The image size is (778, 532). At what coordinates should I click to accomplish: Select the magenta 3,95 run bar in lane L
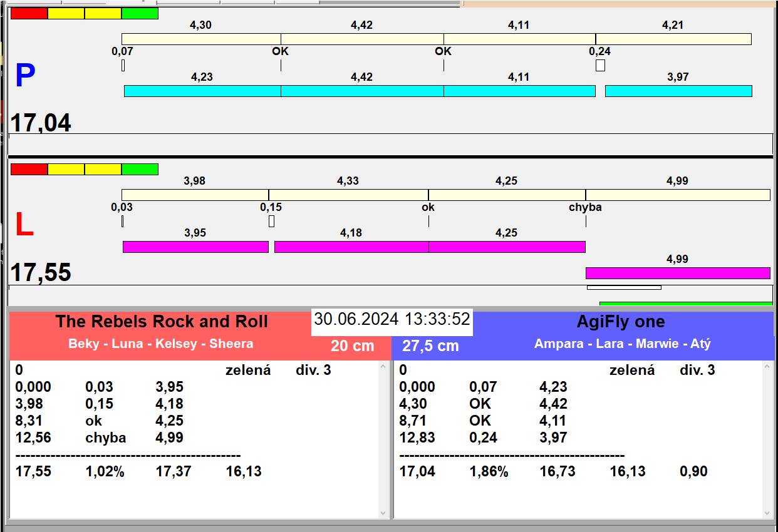195,247
